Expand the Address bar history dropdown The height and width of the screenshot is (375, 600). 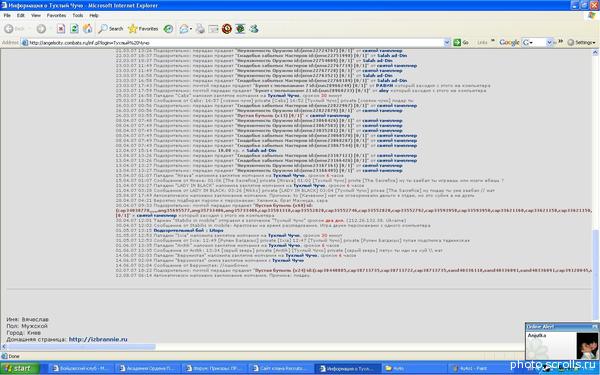447,43
